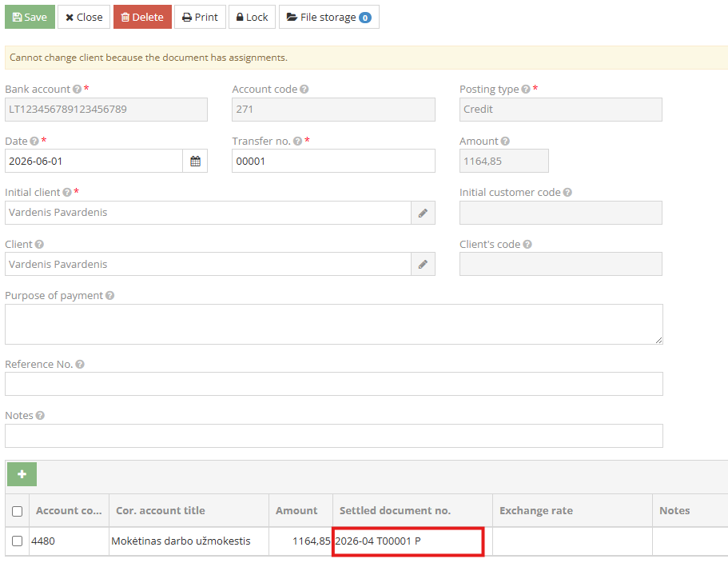Click the Purpose of payment textarea
The width and height of the screenshot is (728, 563).
click(334, 324)
